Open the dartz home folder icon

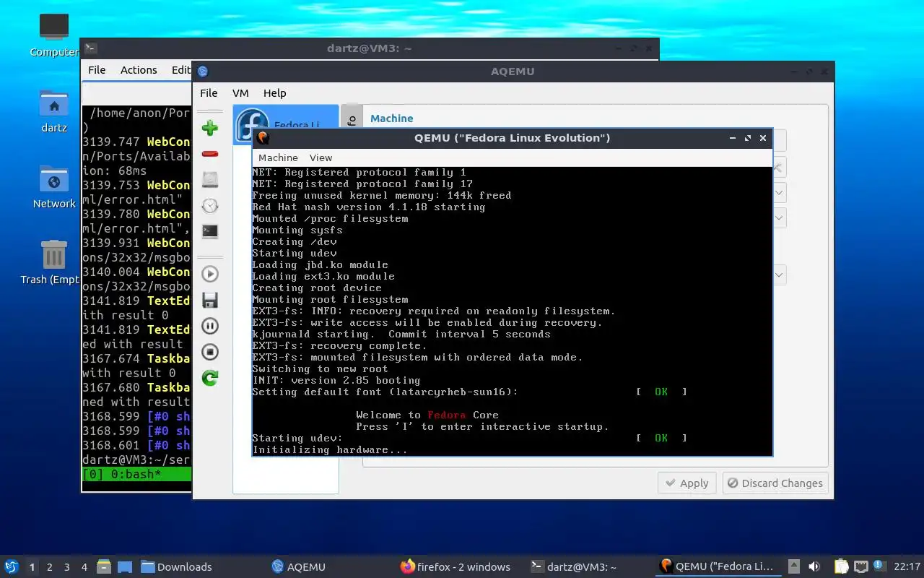tap(54, 111)
